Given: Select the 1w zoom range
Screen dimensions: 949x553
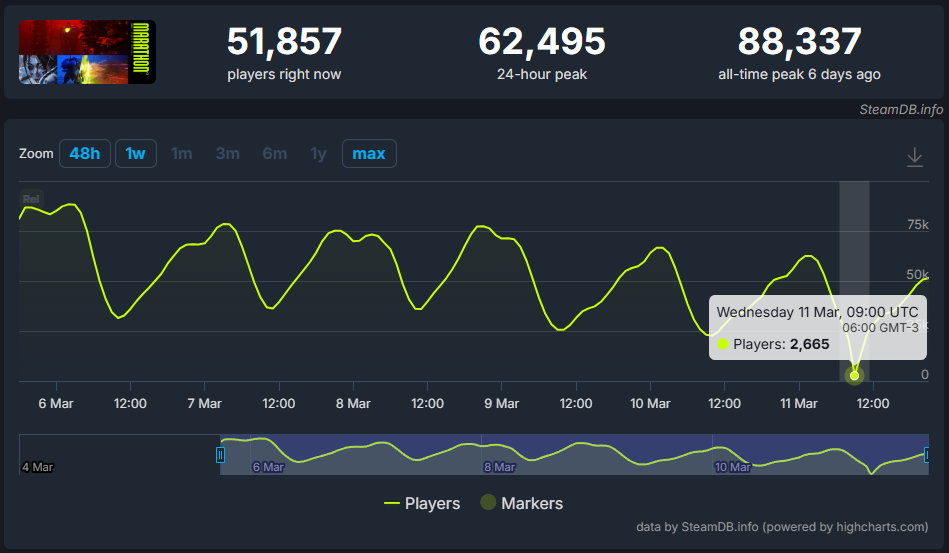Looking at the screenshot, I should (x=136, y=154).
